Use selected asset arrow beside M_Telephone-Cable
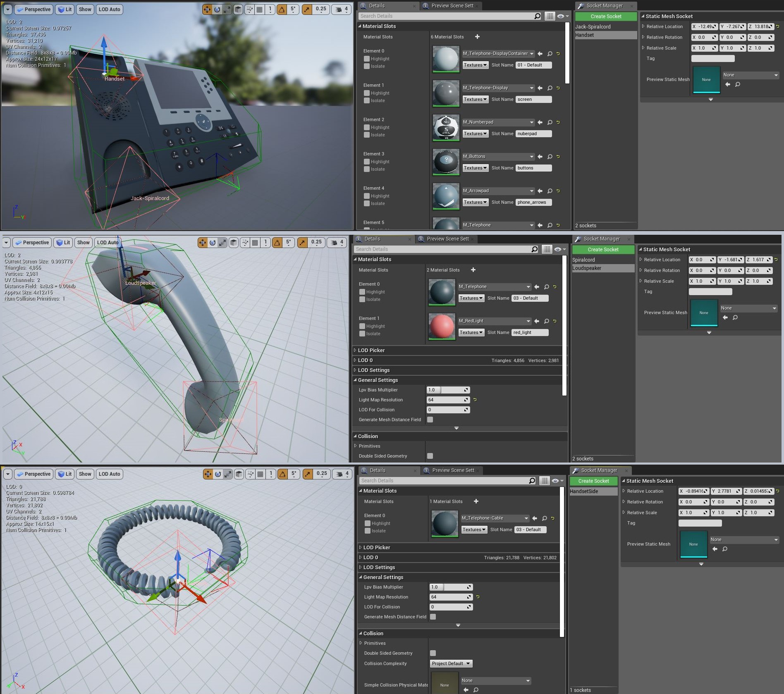The height and width of the screenshot is (694, 784). coord(535,518)
